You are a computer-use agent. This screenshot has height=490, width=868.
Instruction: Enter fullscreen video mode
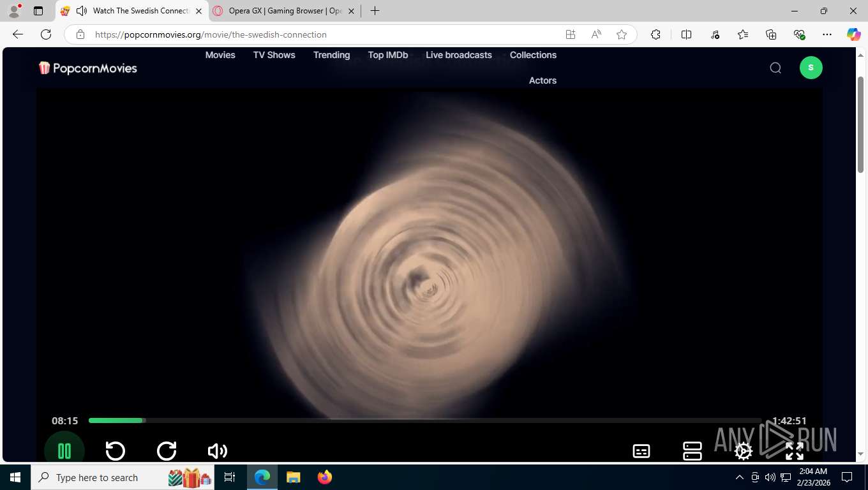(795, 451)
